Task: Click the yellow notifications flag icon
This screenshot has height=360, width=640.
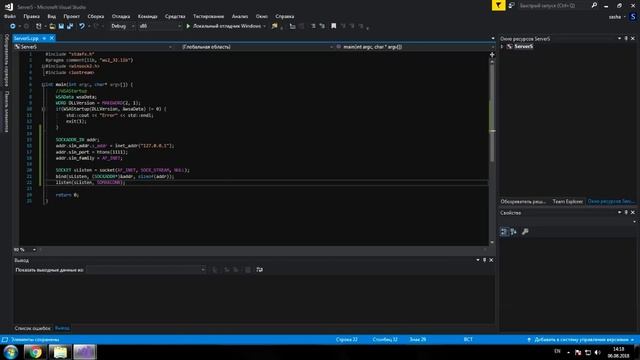Action: [498, 5]
